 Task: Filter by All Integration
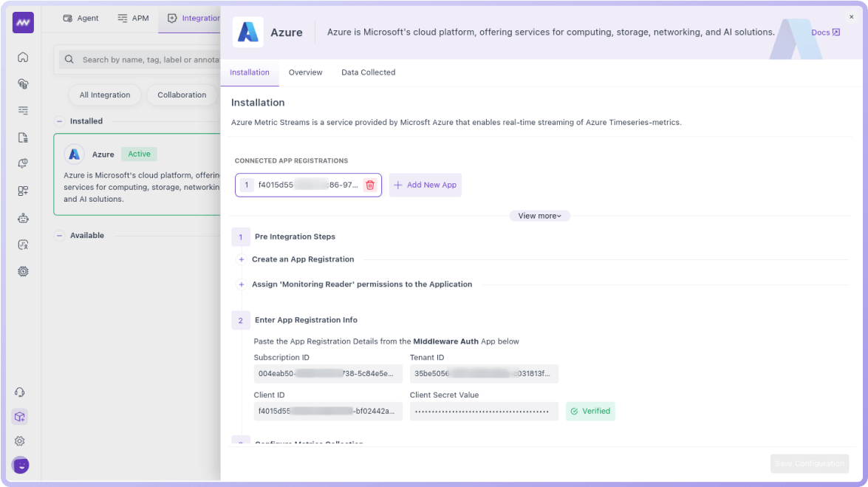pos(105,95)
